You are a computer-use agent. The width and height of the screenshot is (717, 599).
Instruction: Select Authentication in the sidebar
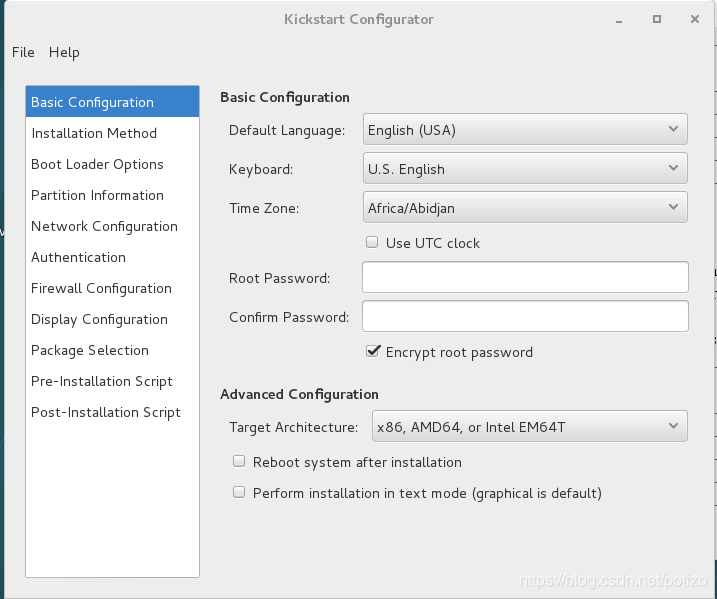pyautogui.click(x=78, y=257)
